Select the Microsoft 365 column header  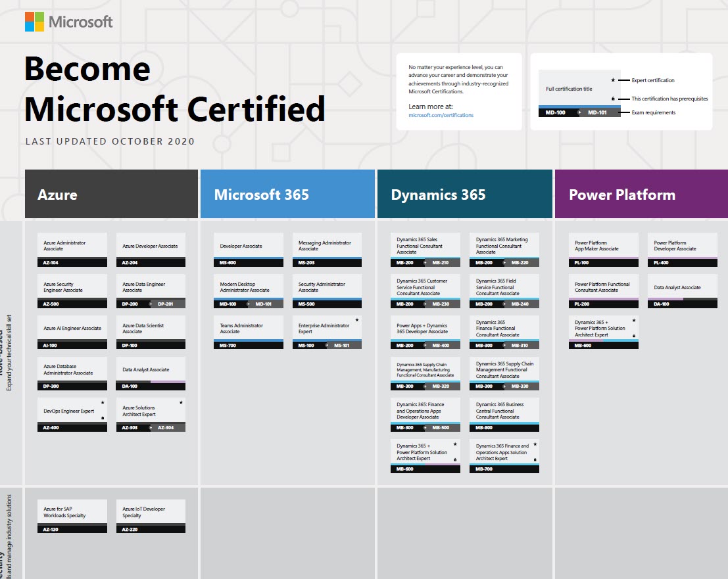tap(287, 195)
